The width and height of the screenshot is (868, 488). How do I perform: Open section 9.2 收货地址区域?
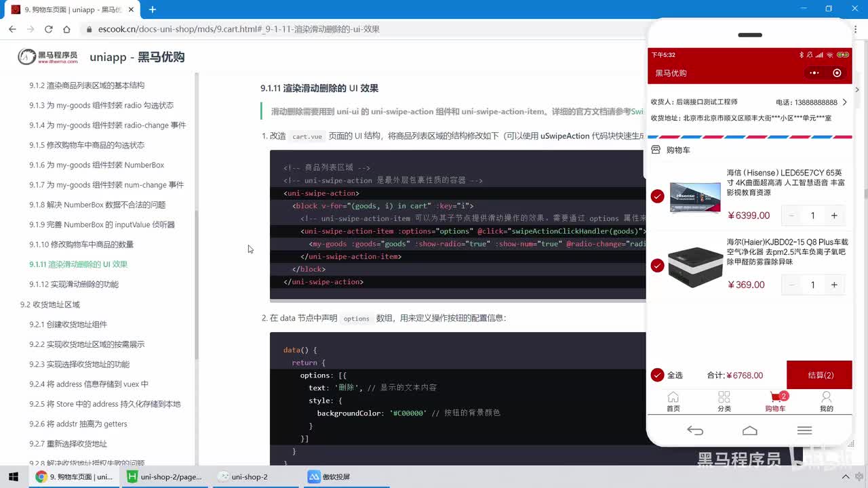(x=50, y=304)
